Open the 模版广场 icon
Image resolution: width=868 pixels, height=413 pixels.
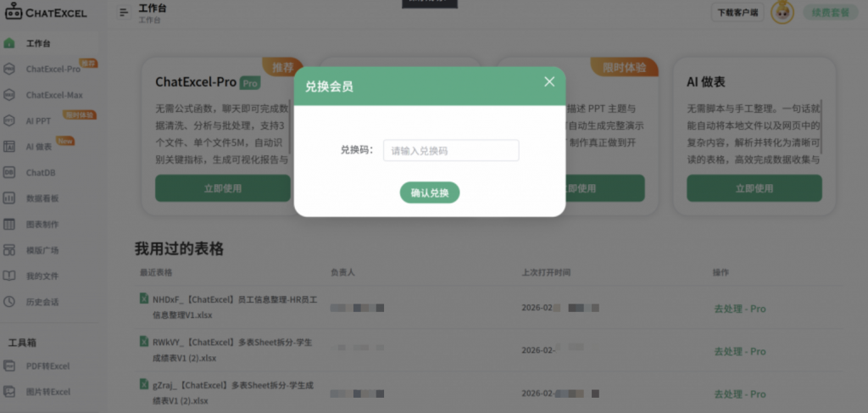[9, 250]
